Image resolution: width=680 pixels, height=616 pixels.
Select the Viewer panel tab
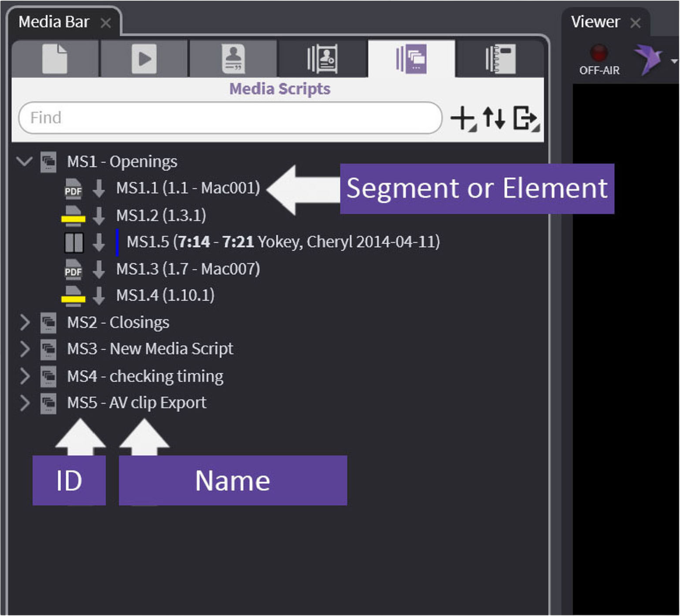coord(595,22)
